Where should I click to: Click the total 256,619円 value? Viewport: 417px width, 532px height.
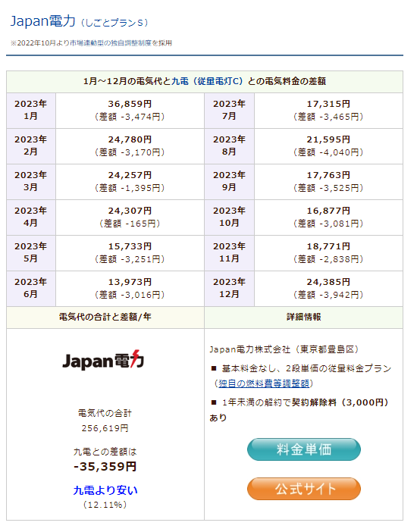105,428
